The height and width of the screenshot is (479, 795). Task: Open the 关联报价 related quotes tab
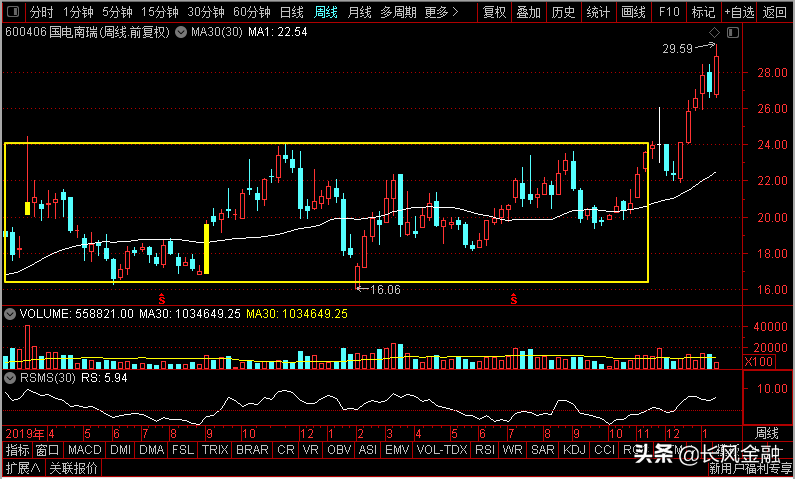tap(74, 467)
